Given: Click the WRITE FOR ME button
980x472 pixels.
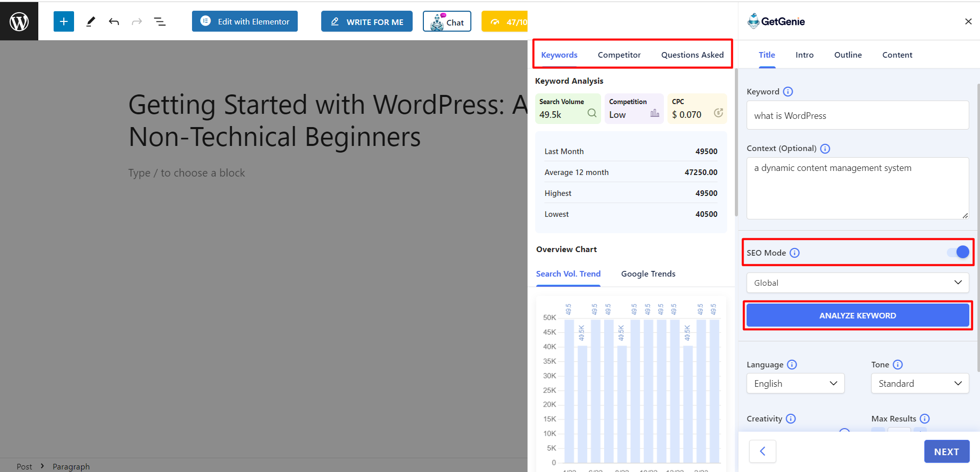Looking at the screenshot, I should tap(367, 21).
